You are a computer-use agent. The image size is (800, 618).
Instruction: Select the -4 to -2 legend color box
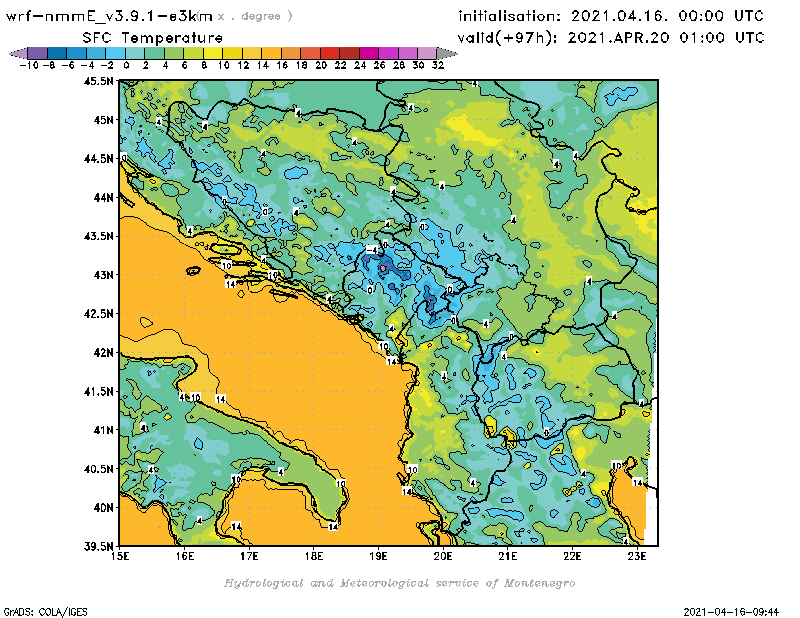pyautogui.click(x=96, y=53)
